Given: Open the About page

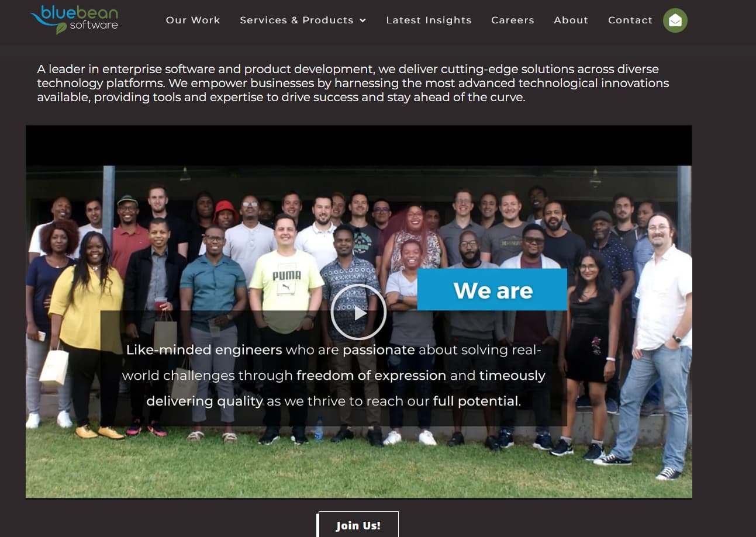Looking at the screenshot, I should click(x=571, y=20).
